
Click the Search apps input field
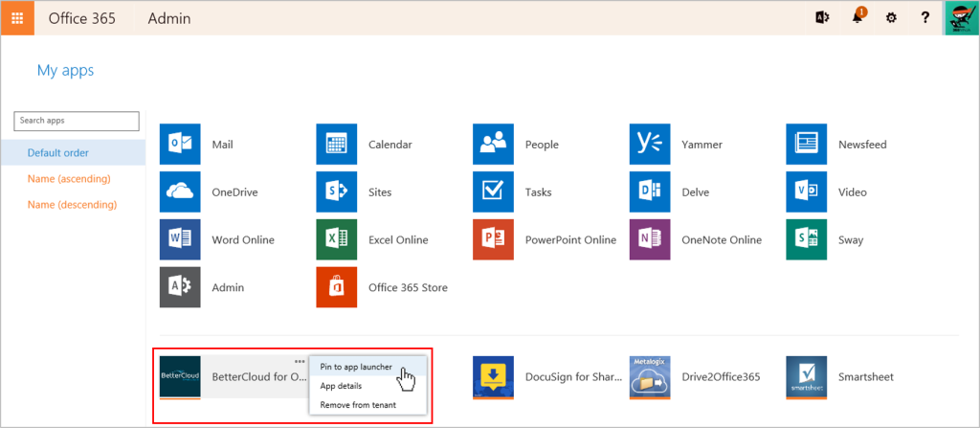pyautogui.click(x=77, y=121)
